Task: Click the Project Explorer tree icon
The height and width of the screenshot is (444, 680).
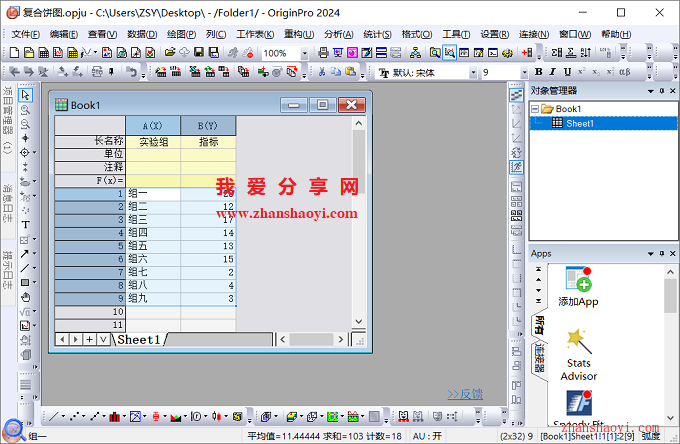Action: [415, 53]
